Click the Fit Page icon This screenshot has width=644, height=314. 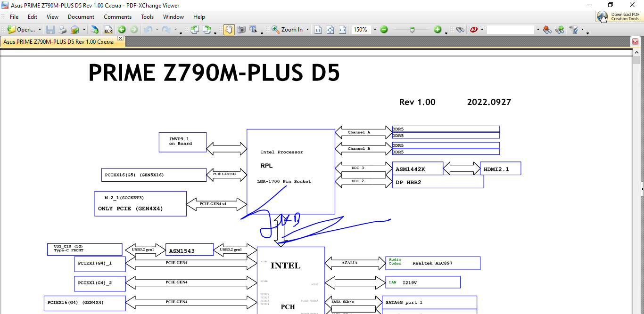[x=330, y=30]
